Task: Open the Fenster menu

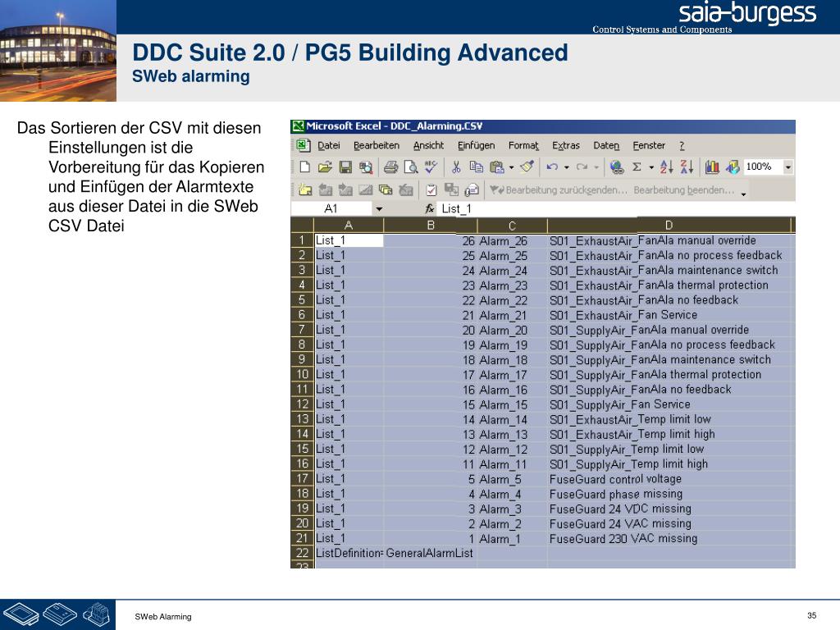Action: click(x=649, y=145)
